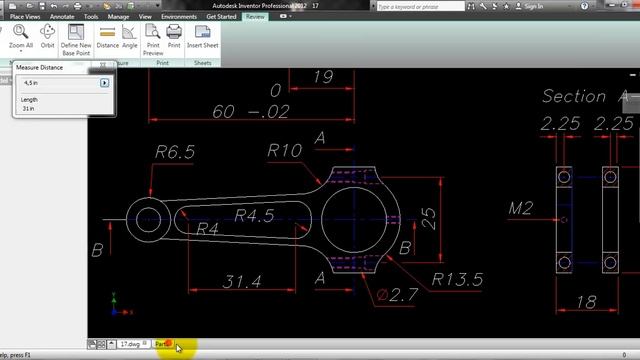The width and height of the screenshot is (640, 360).
Task: Switch to the Get Started tab
Action: point(221,17)
